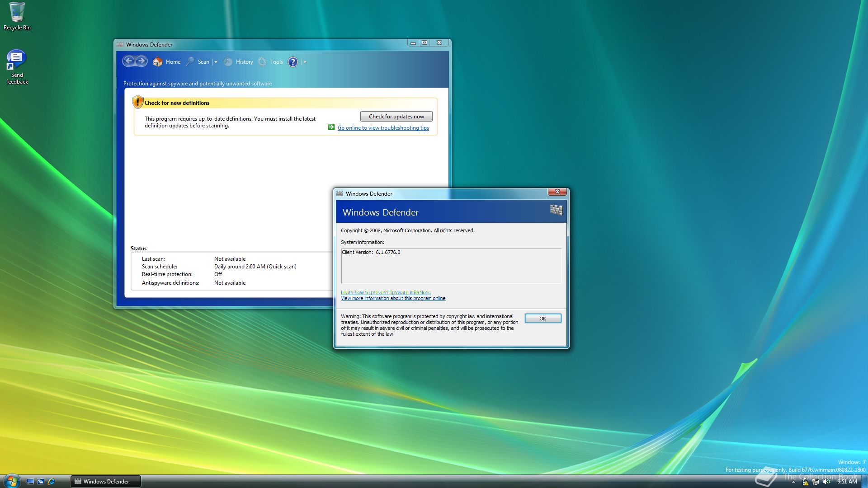Viewport: 868px width, 488px height.
Task: Click the Real-time protection Off value
Action: [x=218, y=274]
